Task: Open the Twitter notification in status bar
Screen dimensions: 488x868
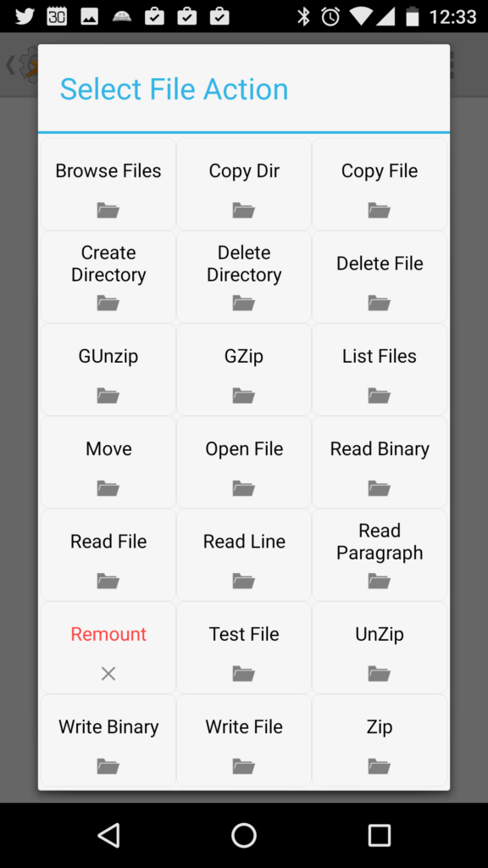Action: 25,17
